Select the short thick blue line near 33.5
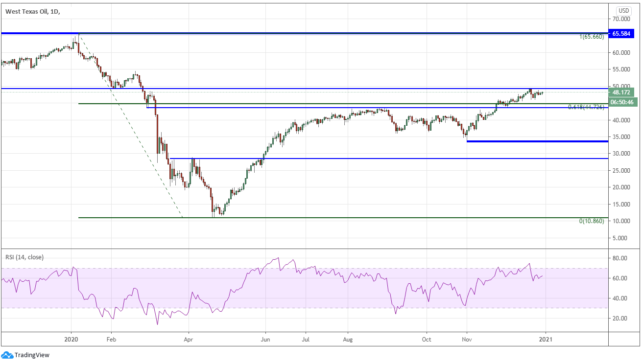The height and width of the screenshot is (364, 643). tap(537, 141)
